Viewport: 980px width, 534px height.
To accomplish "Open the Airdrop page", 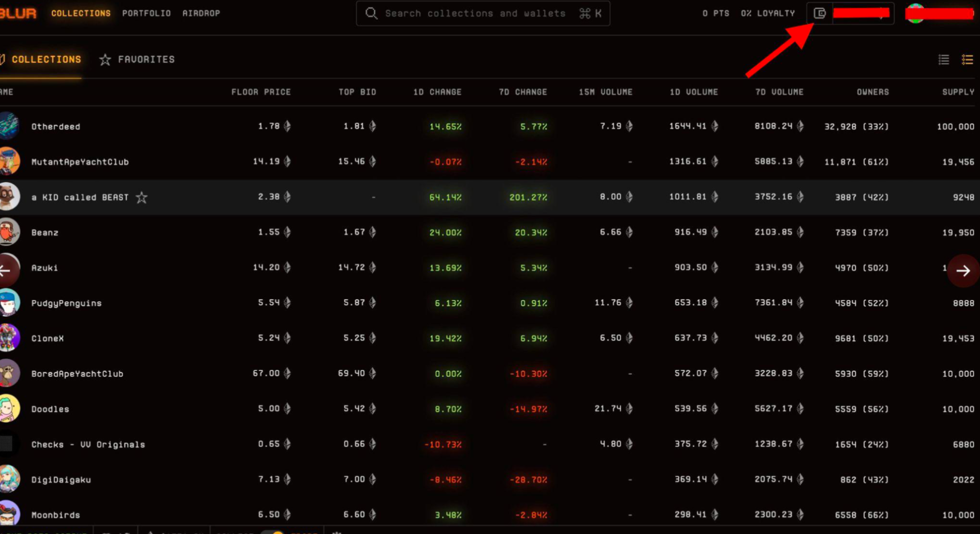I will pos(201,13).
